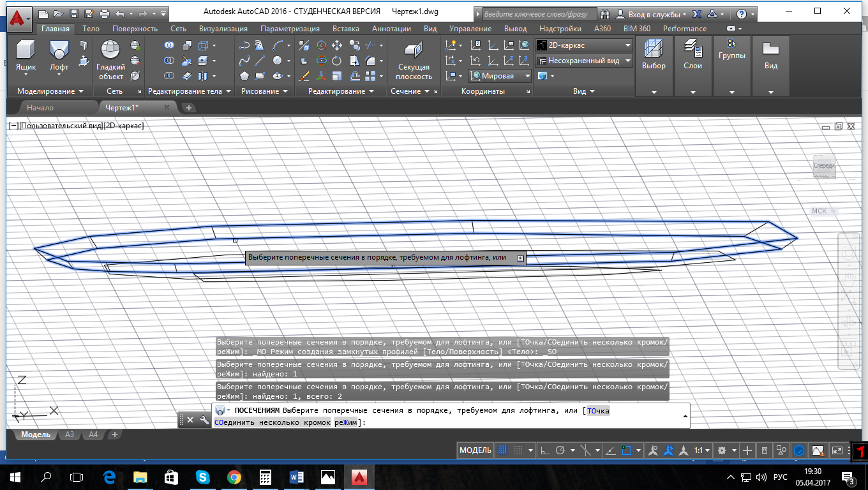Select the Rectangle drawing tool
Image resolution: width=868 pixels, height=490 pixels.
tap(260, 76)
